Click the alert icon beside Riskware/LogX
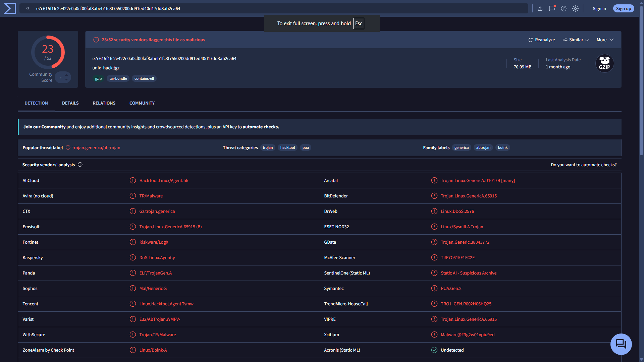The image size is (644, 362). (x=133, y=242)
